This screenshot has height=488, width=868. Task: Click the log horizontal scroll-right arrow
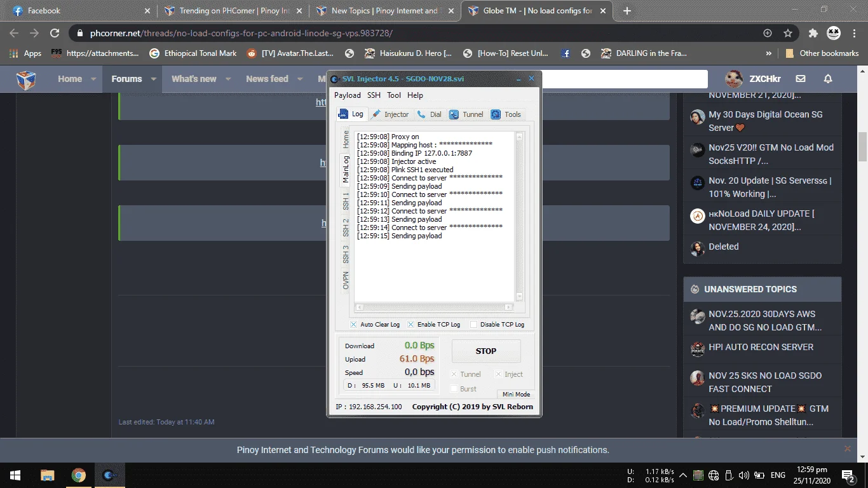[x=508, y=308]
